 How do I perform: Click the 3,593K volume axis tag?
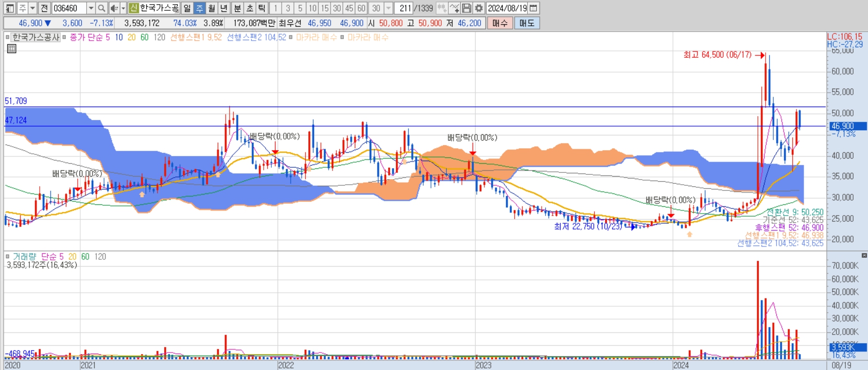[x=848, y=347]
